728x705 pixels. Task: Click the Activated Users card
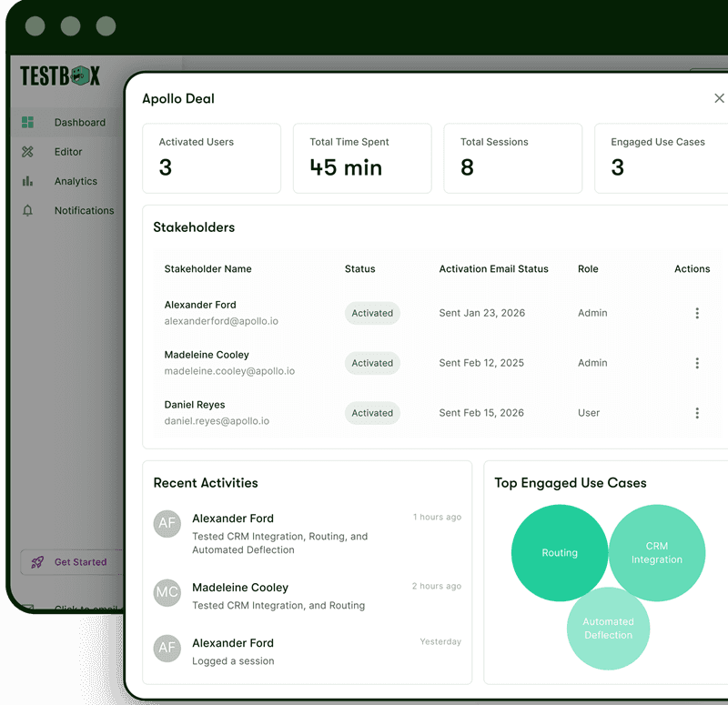(x=212, y=158)
